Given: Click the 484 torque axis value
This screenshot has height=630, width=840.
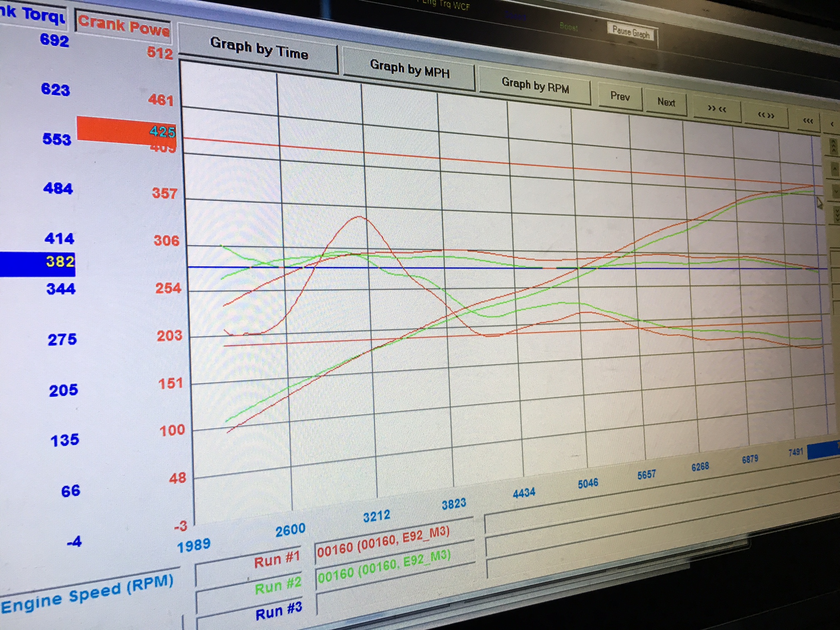Looking at the screenshot, I should coord(58,188).
